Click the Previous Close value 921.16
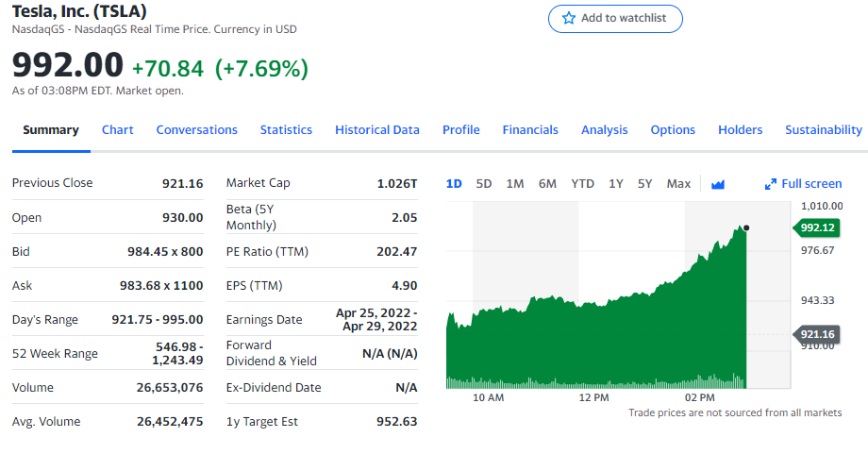Image resolution: width=868 pixels, height=454 pixels. [183, 183]
